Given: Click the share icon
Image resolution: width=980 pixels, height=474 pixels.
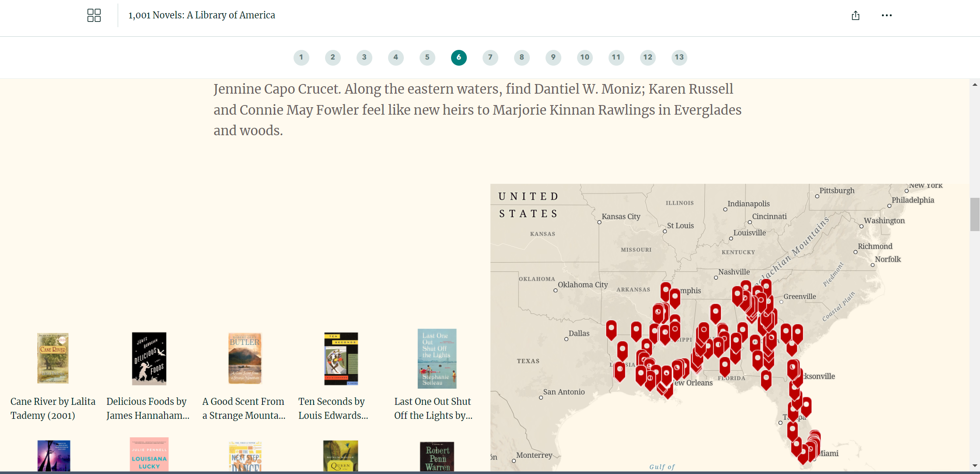Looking at the screenshot, I should click(855, 16).
